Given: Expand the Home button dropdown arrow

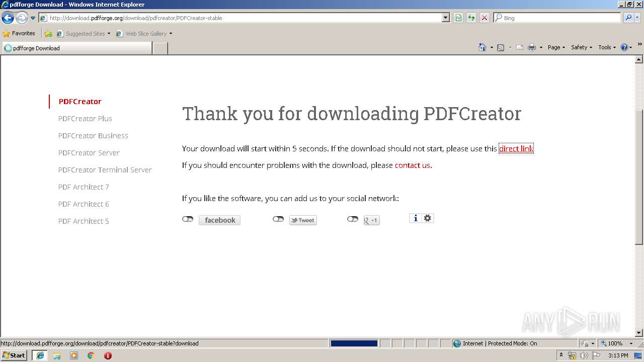Looking at the screenshot, I should [492, 47].
